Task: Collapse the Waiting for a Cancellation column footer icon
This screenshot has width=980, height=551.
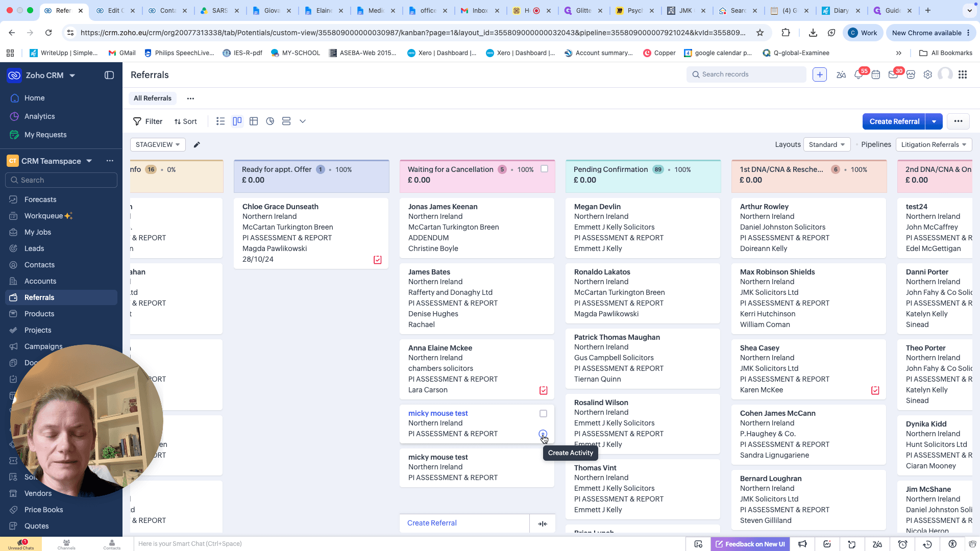Action: tap(543, 523)
